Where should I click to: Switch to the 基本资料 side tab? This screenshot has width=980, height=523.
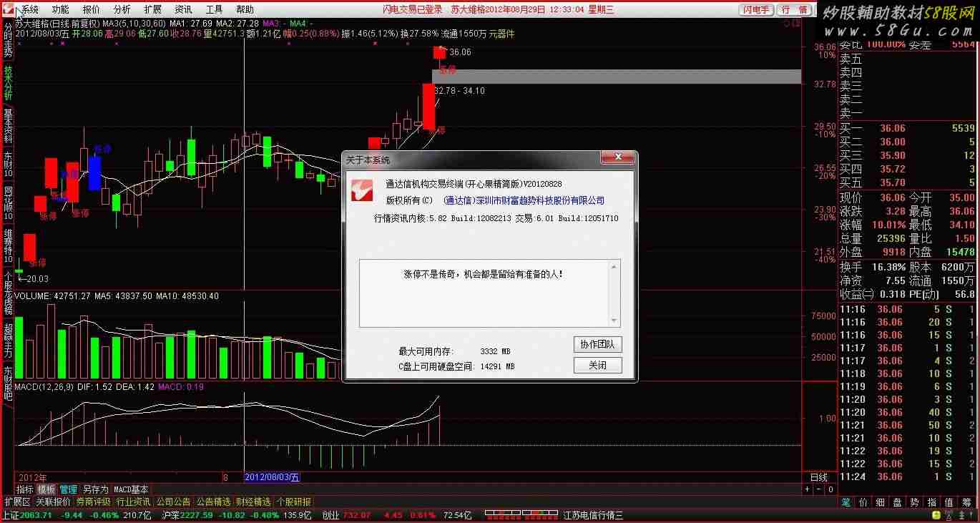8,126
